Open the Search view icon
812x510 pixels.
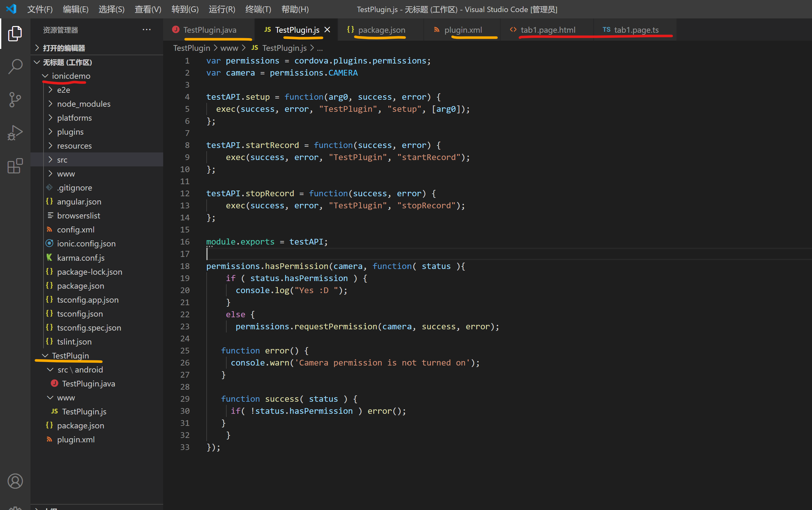point(15,66)
